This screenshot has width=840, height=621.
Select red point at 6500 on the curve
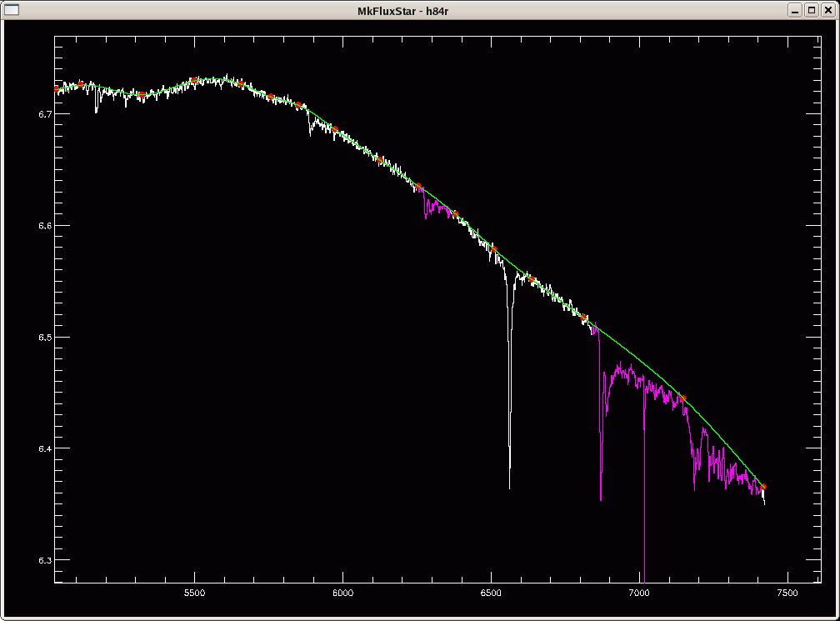(493, 248)
